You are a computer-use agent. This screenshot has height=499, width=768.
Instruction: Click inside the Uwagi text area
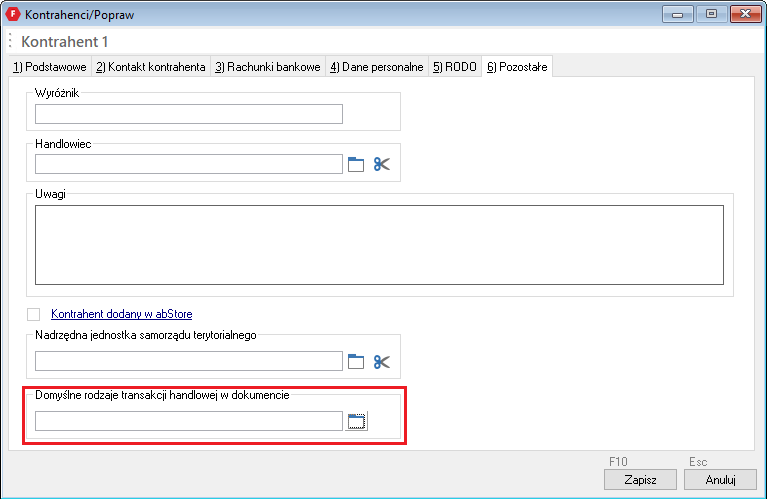click(x=378, y=245)
